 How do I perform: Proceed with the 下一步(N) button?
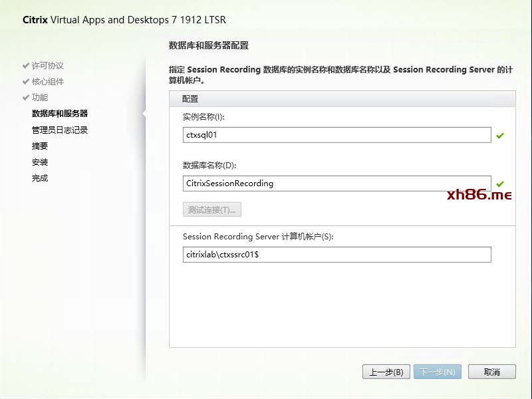click(x=438, y=372)
